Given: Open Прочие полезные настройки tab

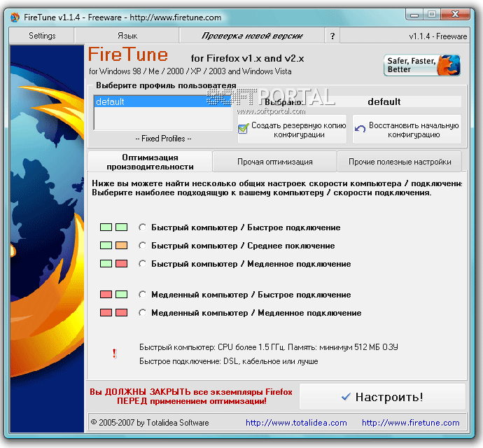Looking at the screenshot, I should coord(400,162).
